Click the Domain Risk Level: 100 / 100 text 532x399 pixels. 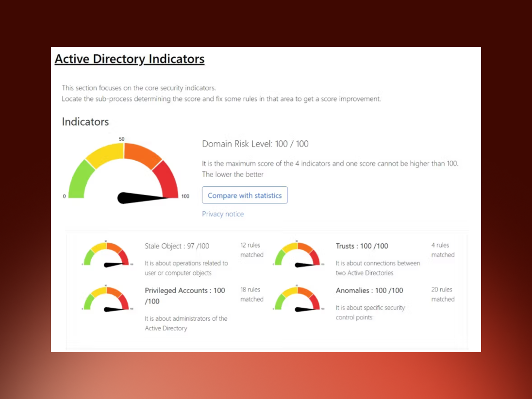(255, 144)
